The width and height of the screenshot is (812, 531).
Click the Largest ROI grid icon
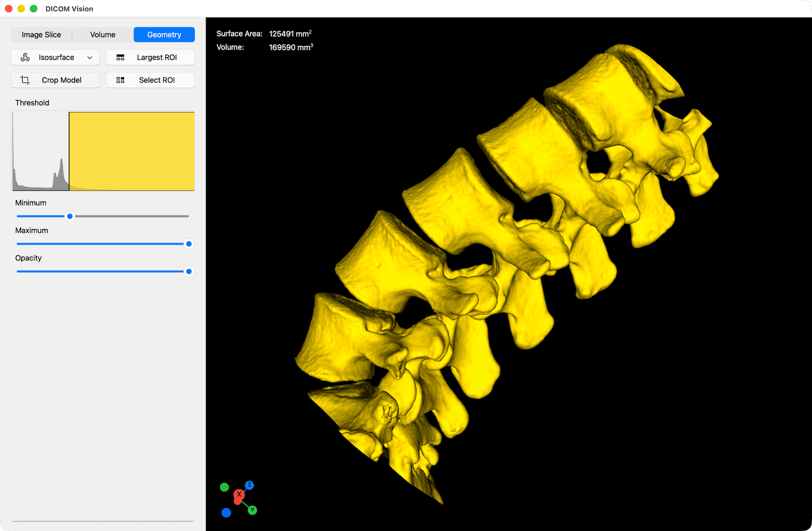point(121,57)
